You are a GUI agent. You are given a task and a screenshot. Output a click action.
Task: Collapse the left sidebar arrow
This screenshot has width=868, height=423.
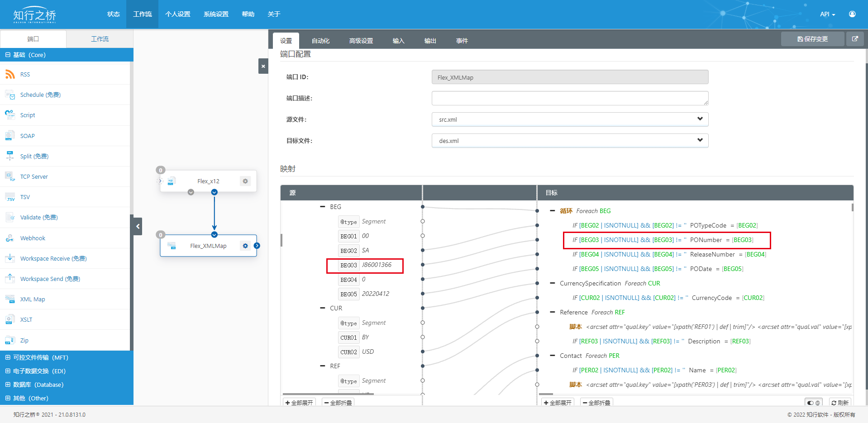tap(138, 226)
